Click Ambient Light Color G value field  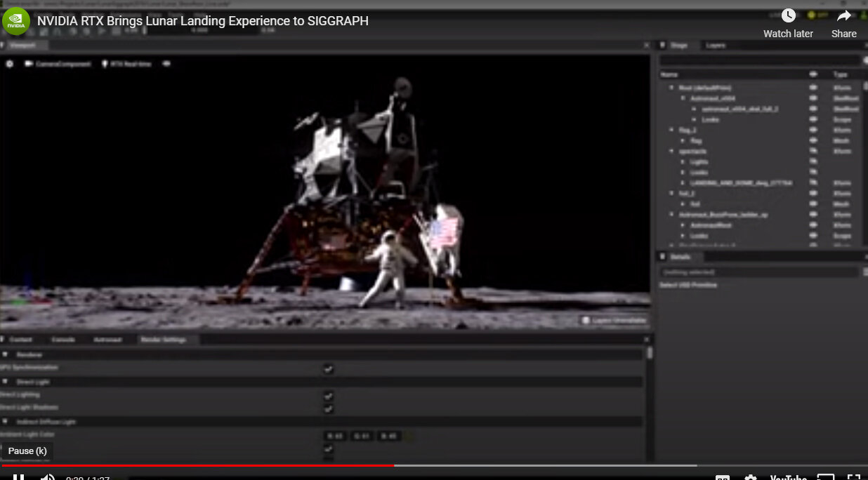pyautogui.click(x=362, y=436)
